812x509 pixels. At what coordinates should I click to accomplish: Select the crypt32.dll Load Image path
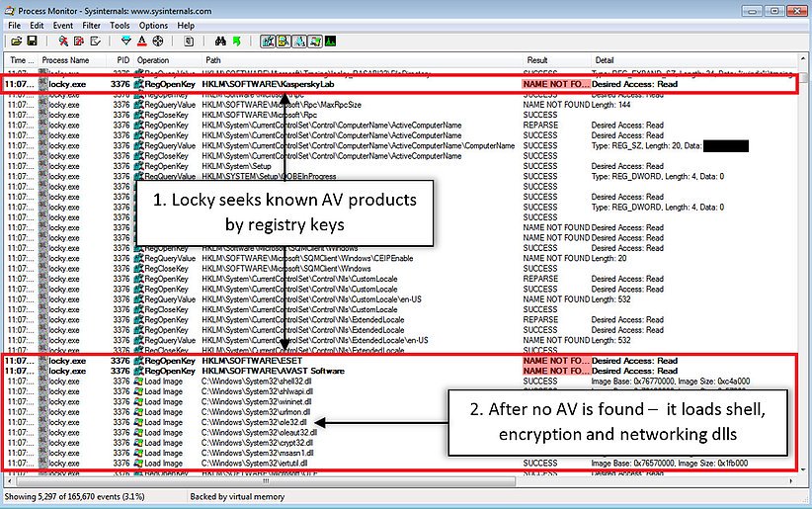(257, 443)
